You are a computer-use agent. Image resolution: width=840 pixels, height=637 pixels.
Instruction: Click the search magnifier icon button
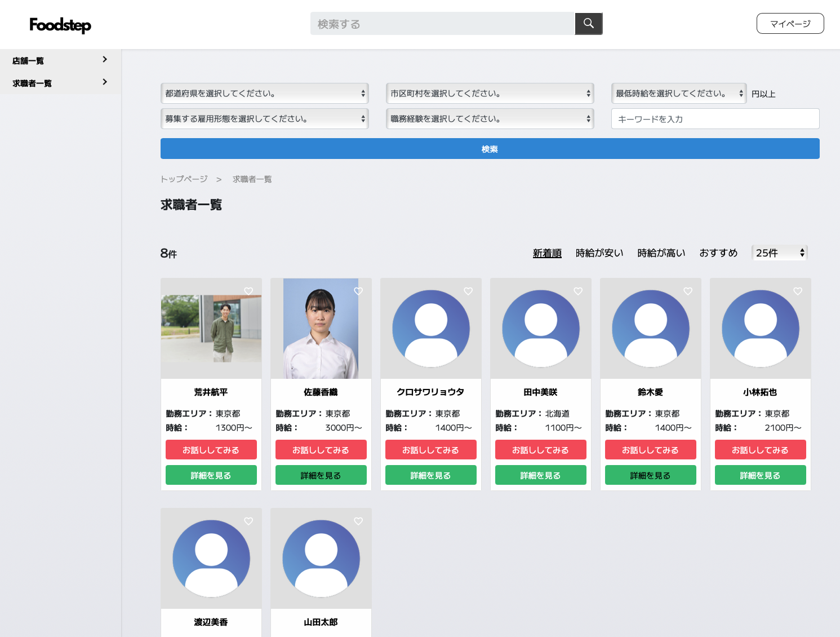click(588, 24)
